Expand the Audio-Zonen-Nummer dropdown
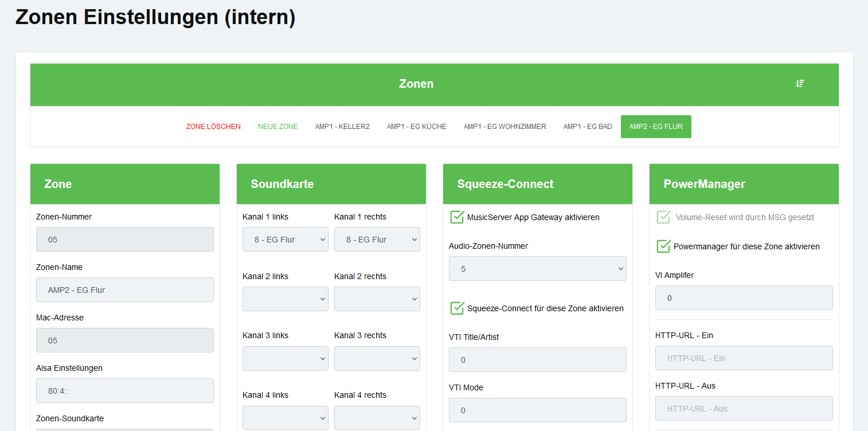This screenshot has width=868, height=431. [x=537, y=268]
